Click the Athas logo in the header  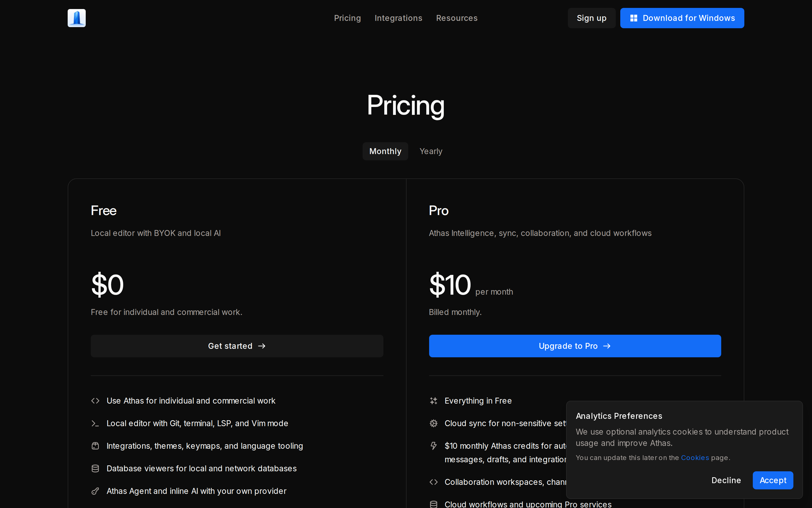point(76,18)
